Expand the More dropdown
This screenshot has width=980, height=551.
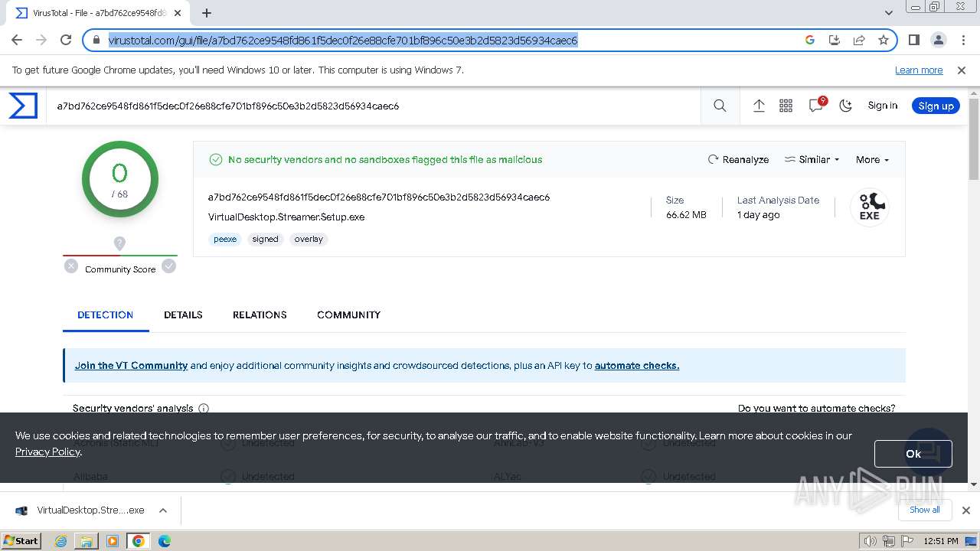[872, 159]
